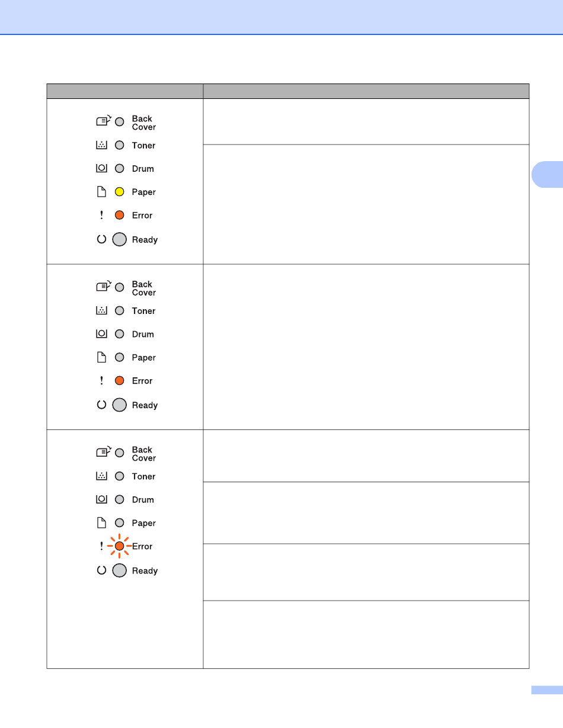563x728 pixels.
Task: Click the yellow Paper LED in the first panel
Action: tap(119, 192)
